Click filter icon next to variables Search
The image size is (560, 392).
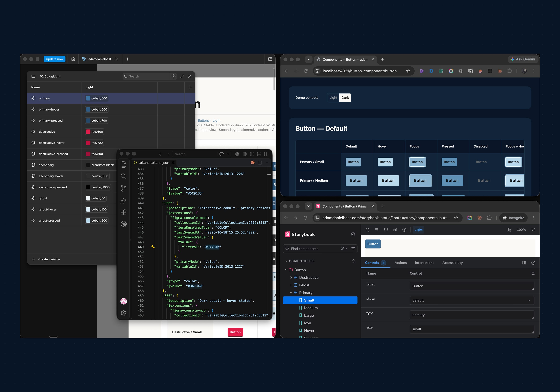173,76
